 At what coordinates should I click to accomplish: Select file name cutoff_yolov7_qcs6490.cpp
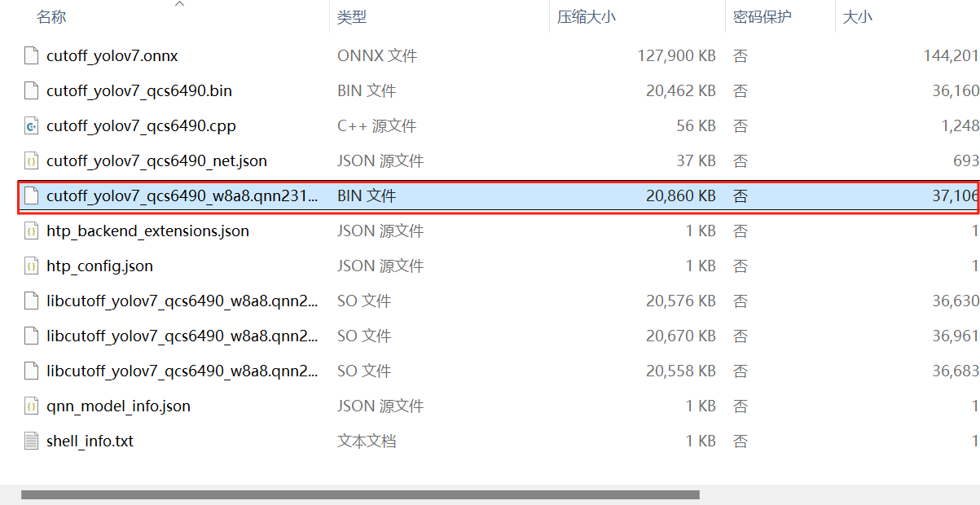click(142, 126)
